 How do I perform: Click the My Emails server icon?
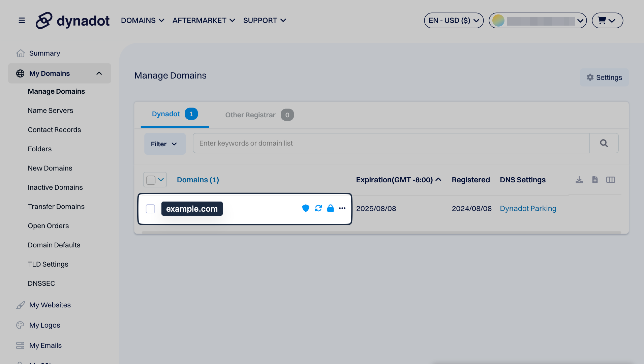(x=20, y=345)
